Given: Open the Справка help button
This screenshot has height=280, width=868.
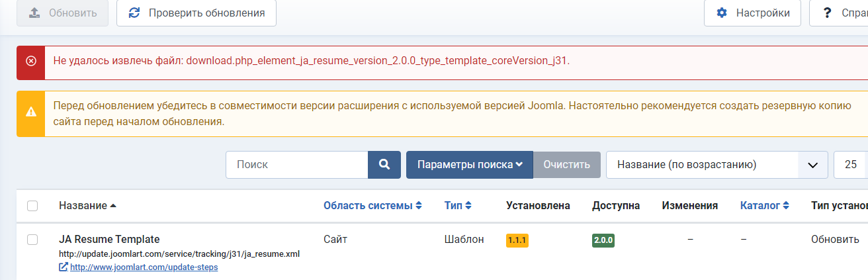Looking at the screenshot, I should 839,13.
